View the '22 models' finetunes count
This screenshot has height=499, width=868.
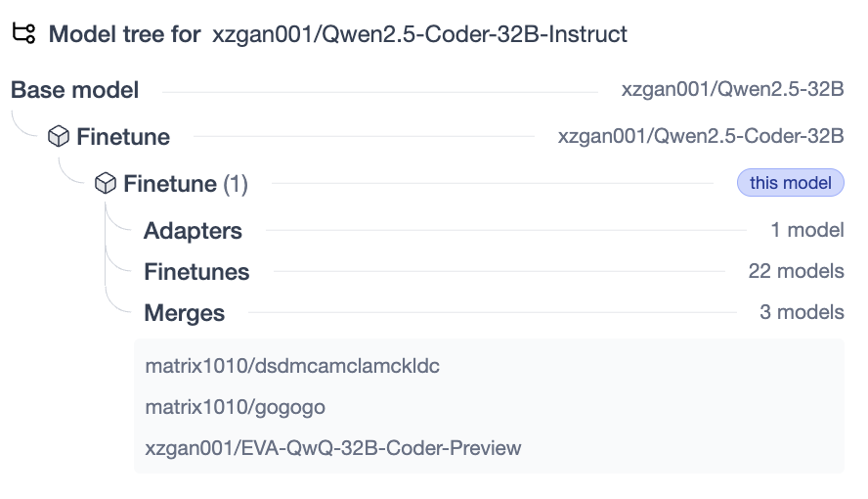796,272
